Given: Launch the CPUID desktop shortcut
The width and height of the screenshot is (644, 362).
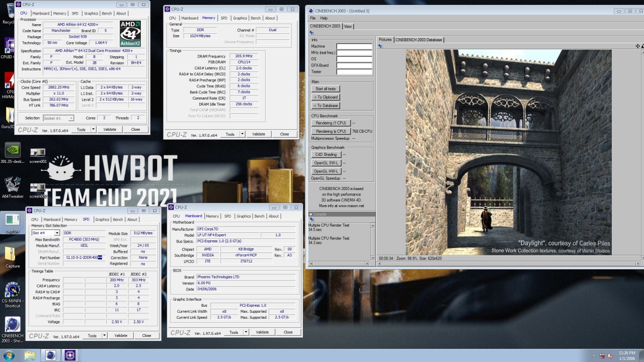Looking at the screenshot, I should 9,48.
